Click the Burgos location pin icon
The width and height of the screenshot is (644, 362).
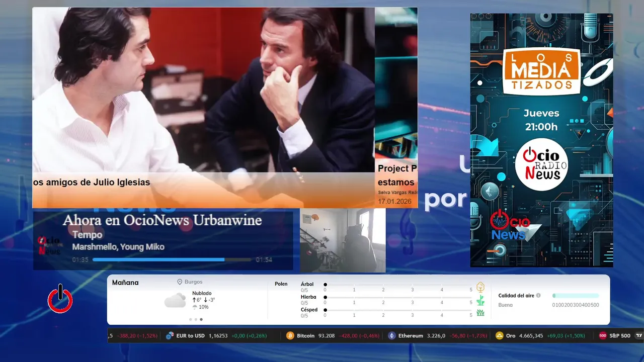[180, 282]
